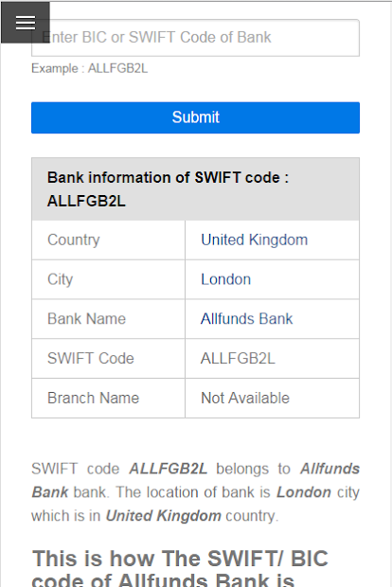Focus the BIC or SWIFT code input field
Image resolution: width=392 pixels, height=587 pixels.
[195, 38]
